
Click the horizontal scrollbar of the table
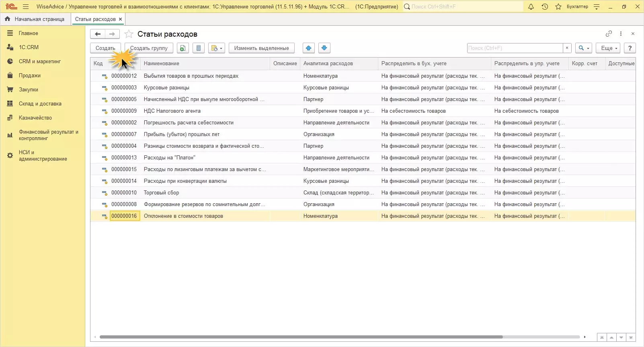(301, 337)
